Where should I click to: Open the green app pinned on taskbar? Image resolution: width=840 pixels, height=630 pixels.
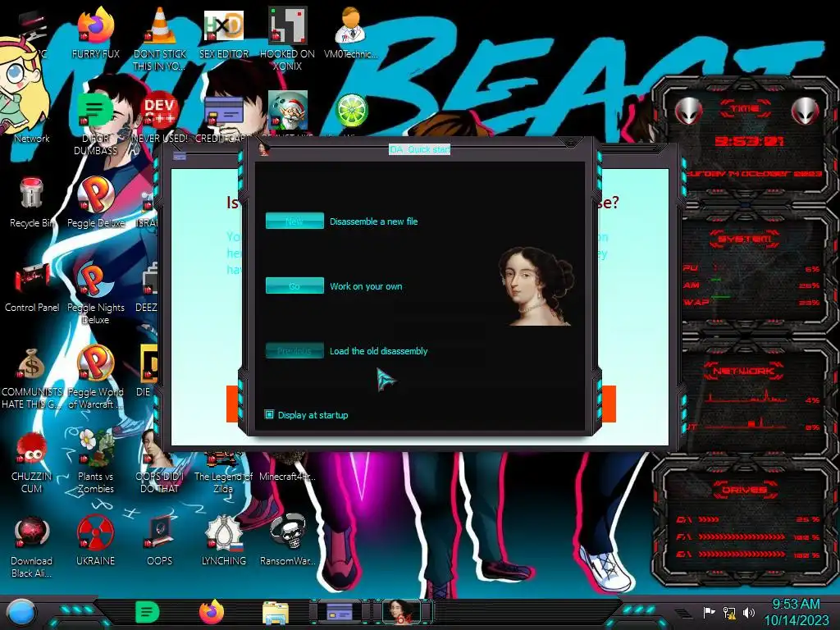(x=148, y=612)
